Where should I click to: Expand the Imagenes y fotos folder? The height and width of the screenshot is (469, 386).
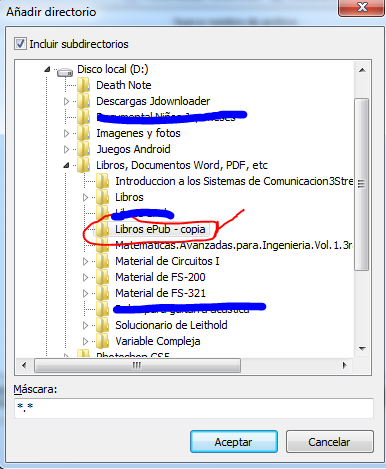click(66, 133)
